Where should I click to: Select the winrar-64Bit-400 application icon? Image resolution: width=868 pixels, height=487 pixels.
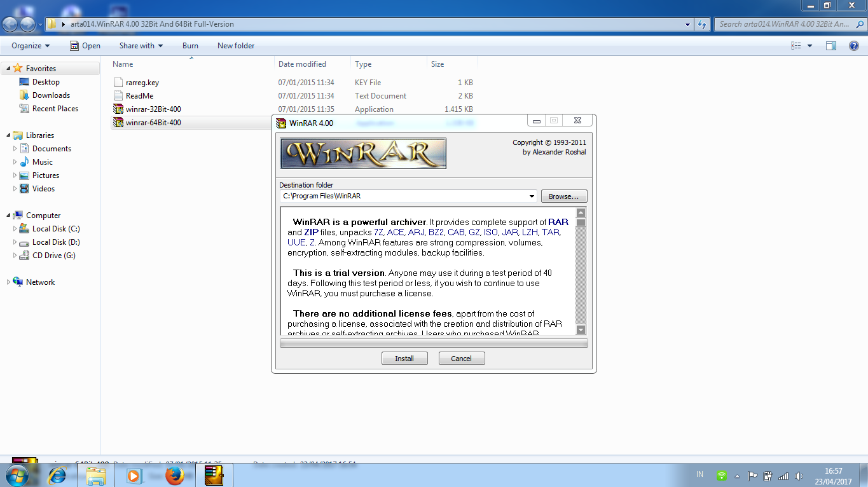tap(118, 123)
